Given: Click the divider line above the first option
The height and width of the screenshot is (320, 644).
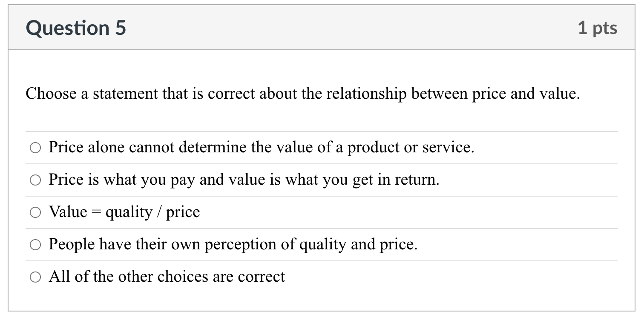Looking at the screenshot, I should point(322,131).
